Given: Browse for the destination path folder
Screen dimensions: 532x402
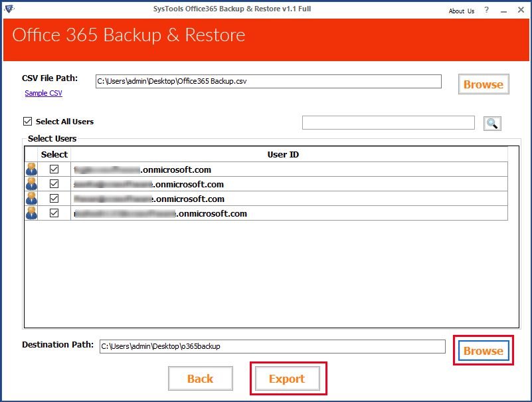Looking at the screenshot, I should 484,350.
